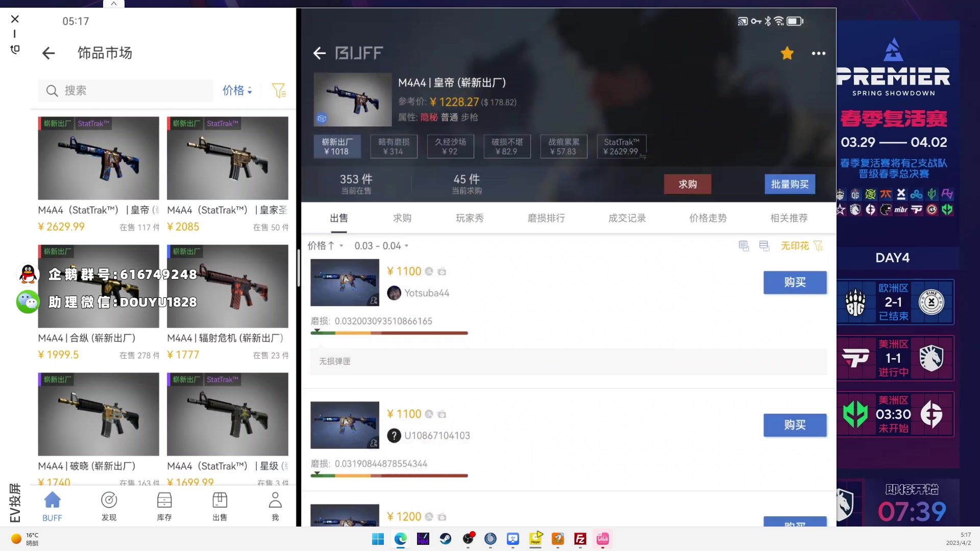
Task: Select the 略有磨损 ¥314 wear option
Action: coord(394,146)
